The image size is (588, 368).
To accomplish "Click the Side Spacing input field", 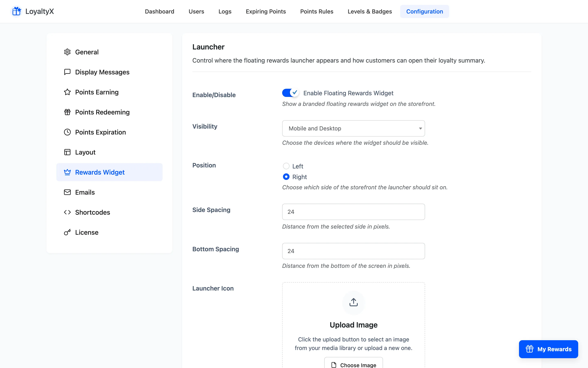I will [x=354, y=212].
